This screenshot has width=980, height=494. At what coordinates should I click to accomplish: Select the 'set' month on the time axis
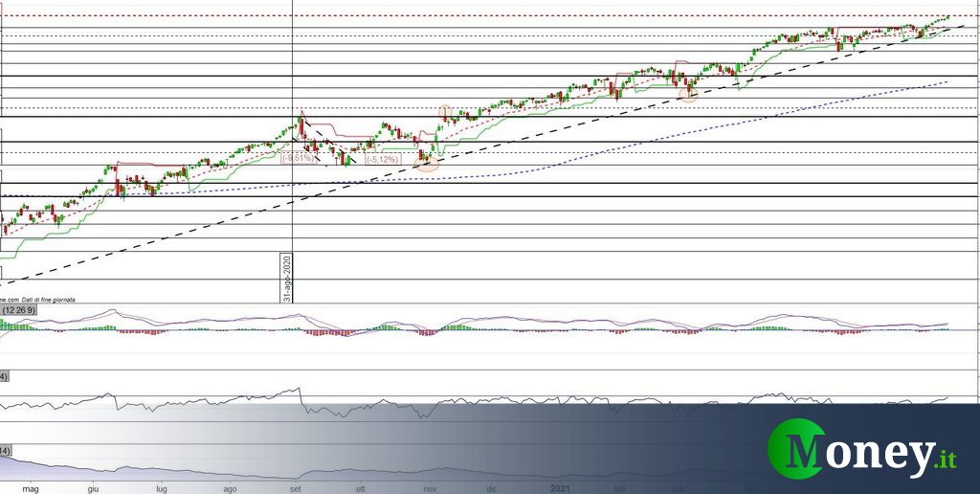point(296,486)
